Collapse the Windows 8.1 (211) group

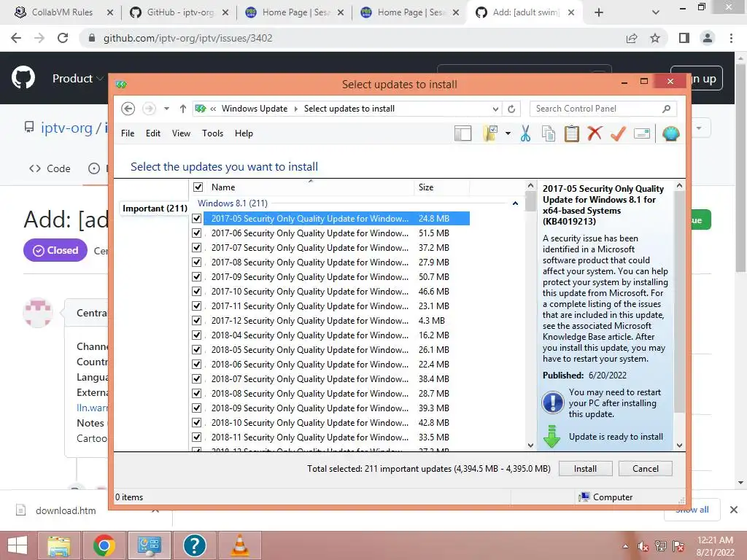(515, 203)
